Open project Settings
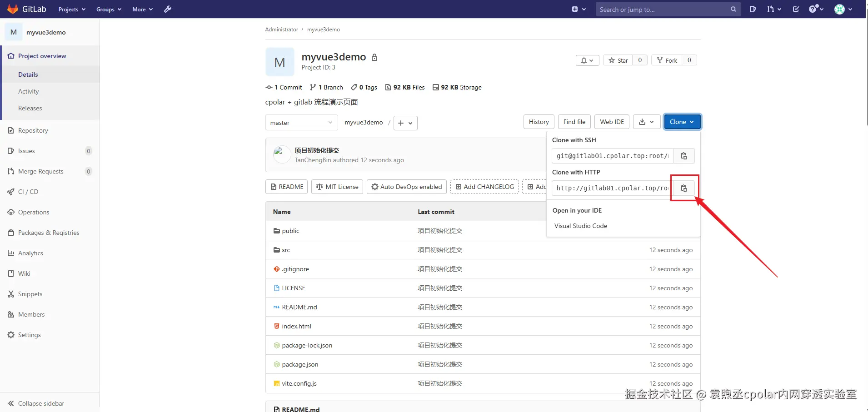The height and width of the screenshot is (412, 868). click(x=30, y=335)
